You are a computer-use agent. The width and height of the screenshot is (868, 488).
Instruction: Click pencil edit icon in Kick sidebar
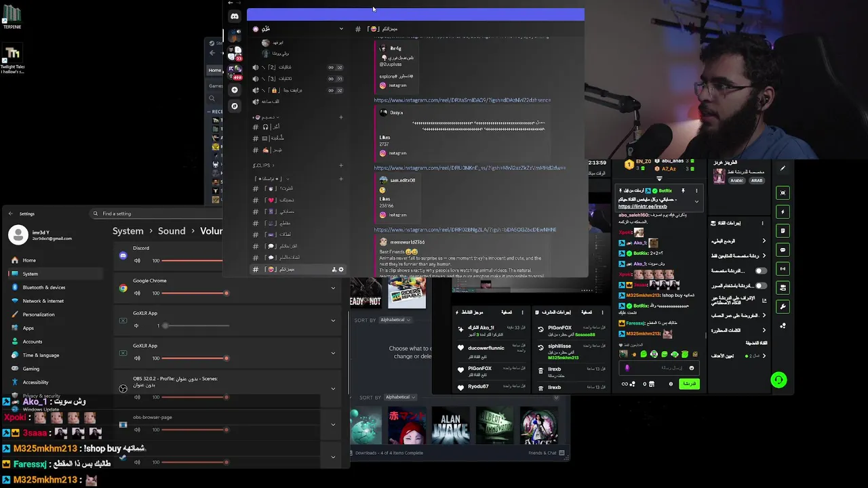click(783, 169)
